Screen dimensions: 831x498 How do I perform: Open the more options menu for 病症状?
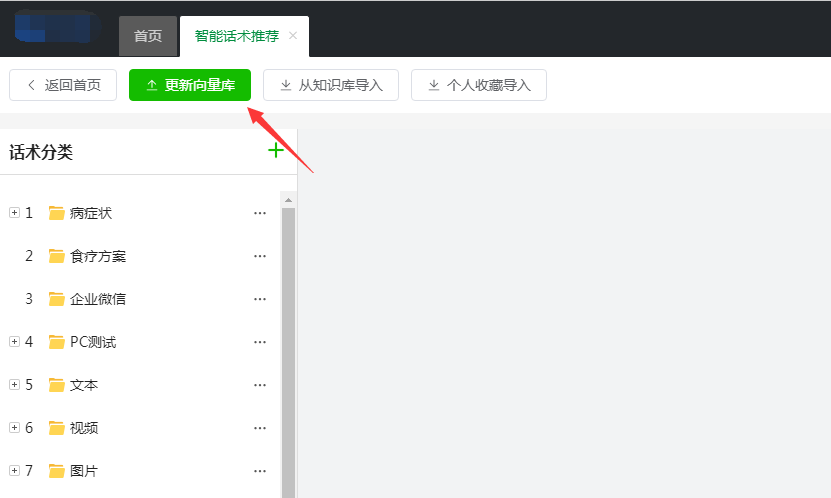click(x=260, y=213)
